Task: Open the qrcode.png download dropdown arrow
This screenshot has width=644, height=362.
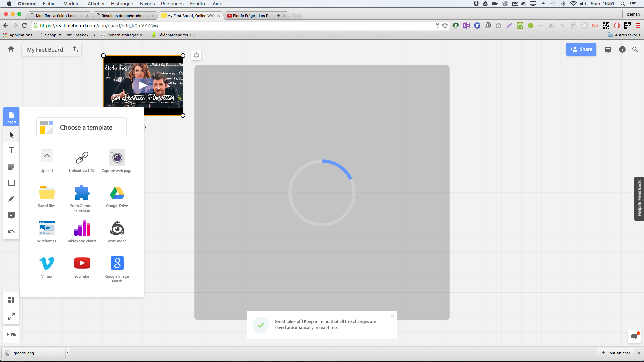Action: [68, 353]
